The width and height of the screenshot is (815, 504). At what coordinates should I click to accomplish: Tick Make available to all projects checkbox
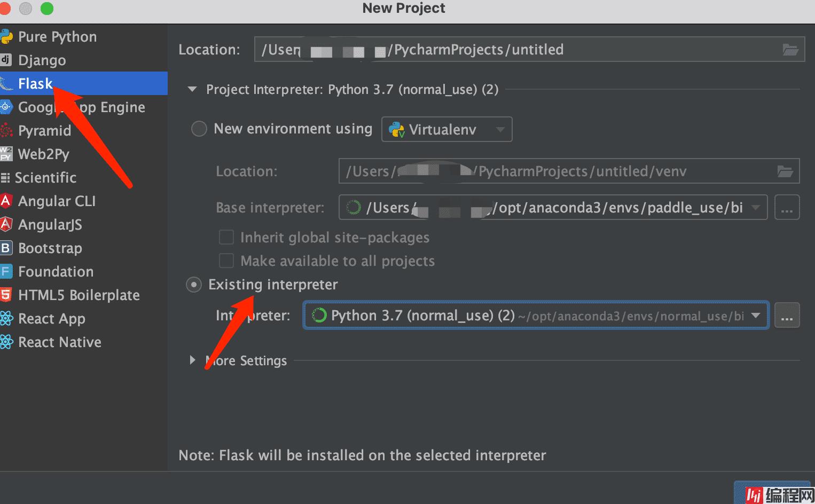[226, 261]
